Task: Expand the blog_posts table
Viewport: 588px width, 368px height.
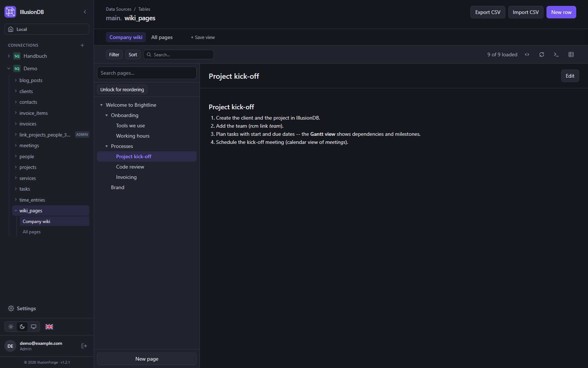Action: (16, 80)
